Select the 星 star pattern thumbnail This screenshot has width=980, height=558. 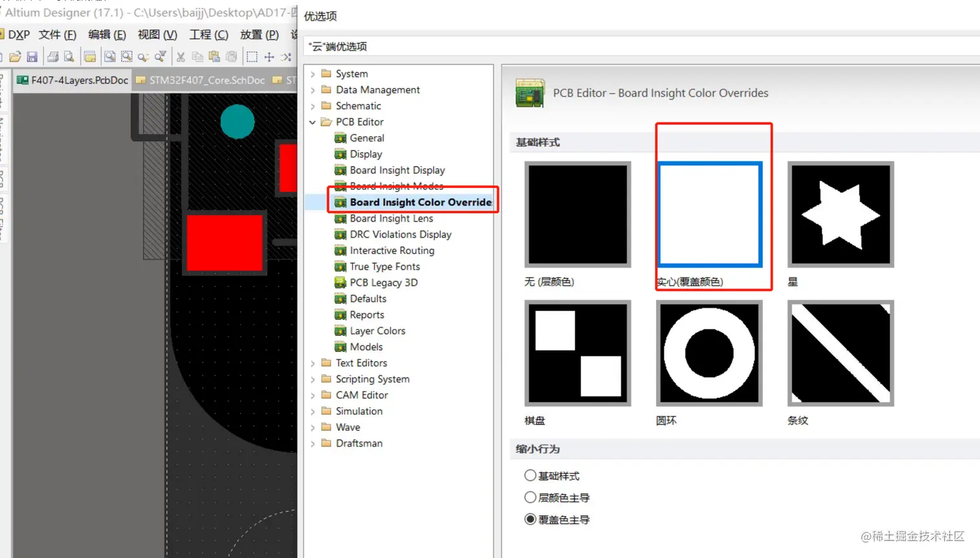point(841,215)
